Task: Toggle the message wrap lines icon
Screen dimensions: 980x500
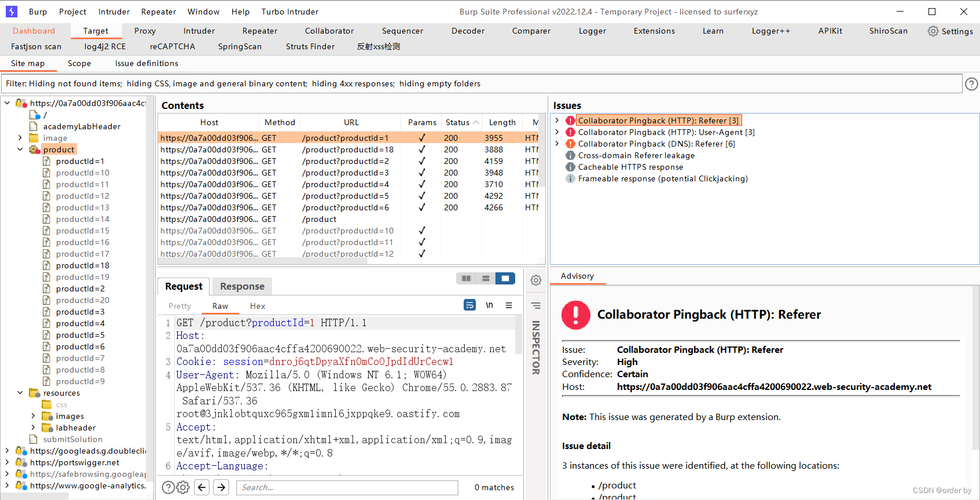Action: [x=469, y=305]
